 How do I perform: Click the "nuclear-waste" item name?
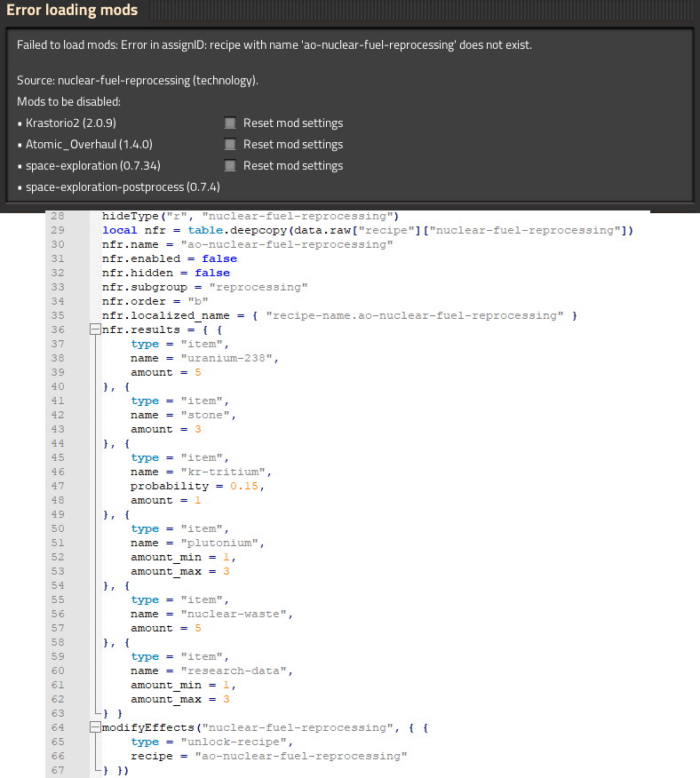pyautogui.click(x=234, y=614)
